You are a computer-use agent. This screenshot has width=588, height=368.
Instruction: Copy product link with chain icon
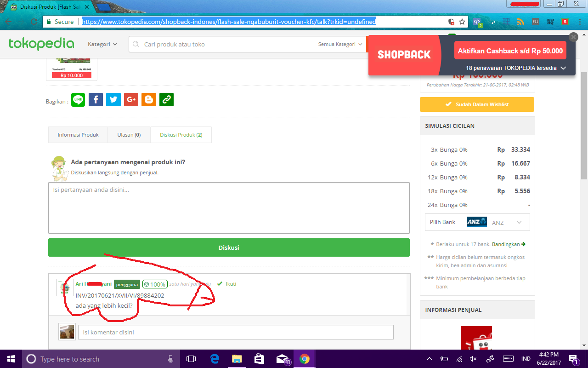(166, 99)
